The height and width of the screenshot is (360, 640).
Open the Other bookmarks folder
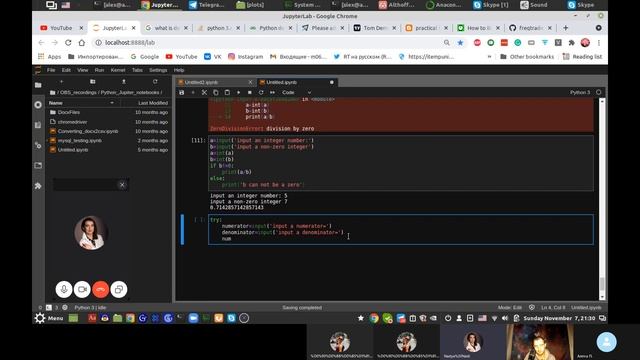coord(527,57)
